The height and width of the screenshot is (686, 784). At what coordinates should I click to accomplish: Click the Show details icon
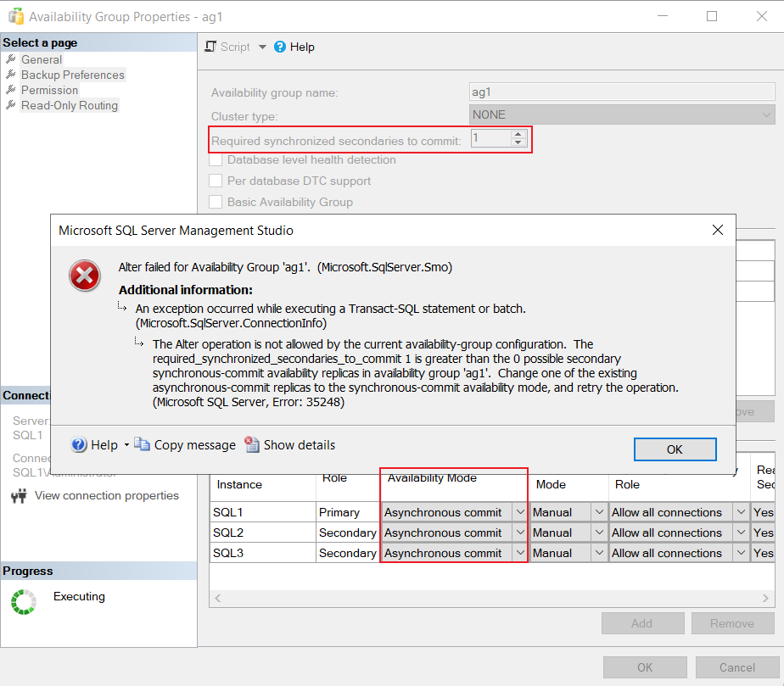coord(251,444)
